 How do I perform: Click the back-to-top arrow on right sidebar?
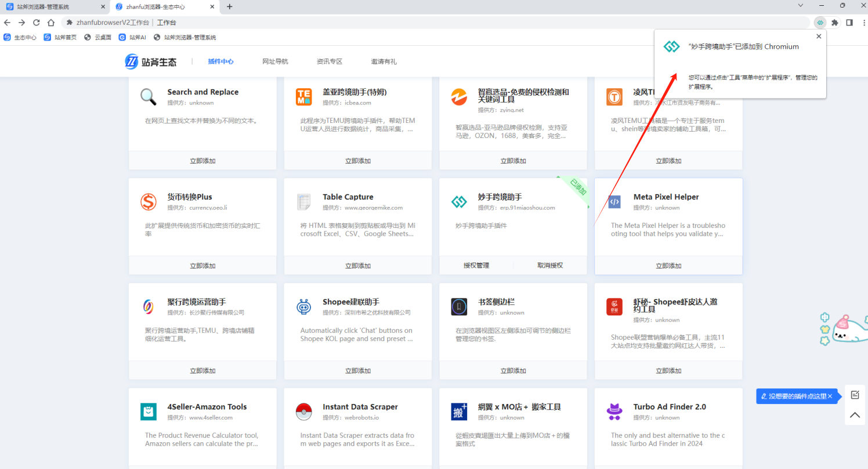pos(855,415)
